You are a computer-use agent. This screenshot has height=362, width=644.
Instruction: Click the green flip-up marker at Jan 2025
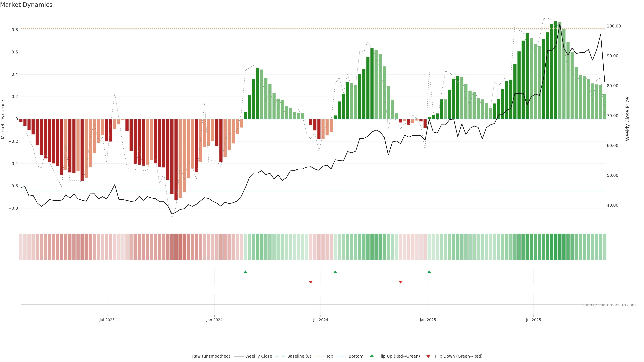pos(429,272)
